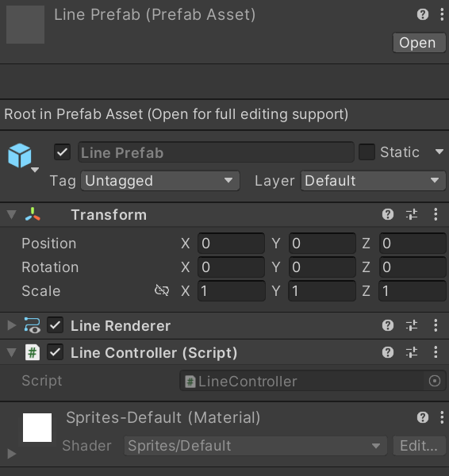Click the Open prefab button
This screenshot has width=449, height=476.
(x=419, y=43)
